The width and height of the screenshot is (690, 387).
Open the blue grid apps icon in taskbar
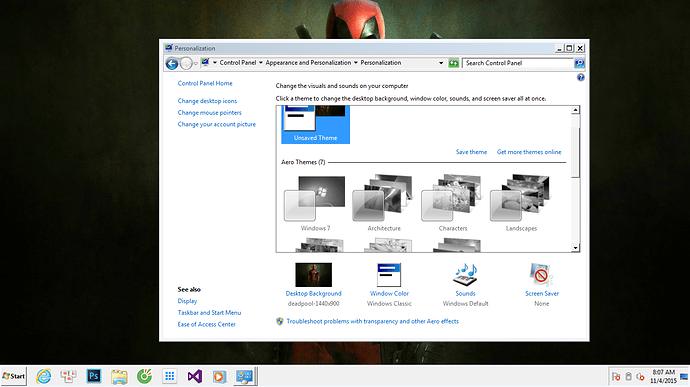[169, 376]
